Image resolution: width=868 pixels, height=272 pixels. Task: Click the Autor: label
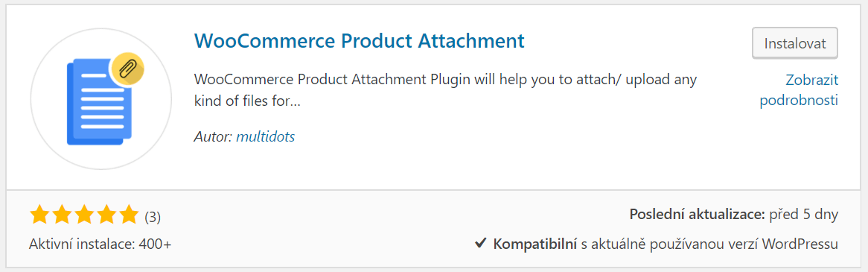213,136
